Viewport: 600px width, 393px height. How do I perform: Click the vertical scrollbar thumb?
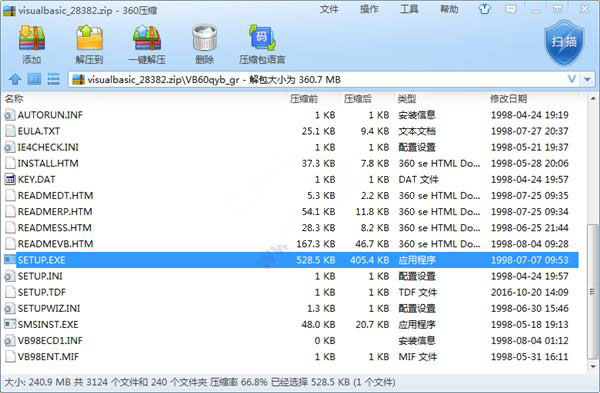click(593, 292)
